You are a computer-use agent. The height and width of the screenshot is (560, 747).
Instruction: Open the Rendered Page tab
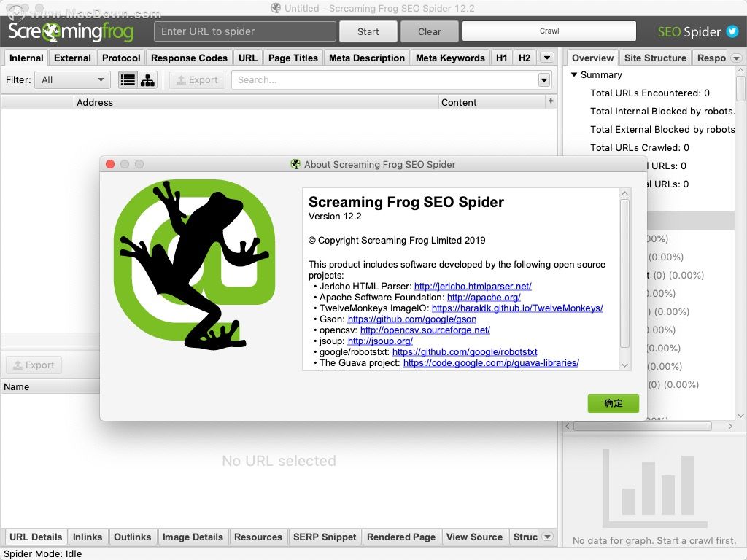pyautogui.click(x=401, y=537)
